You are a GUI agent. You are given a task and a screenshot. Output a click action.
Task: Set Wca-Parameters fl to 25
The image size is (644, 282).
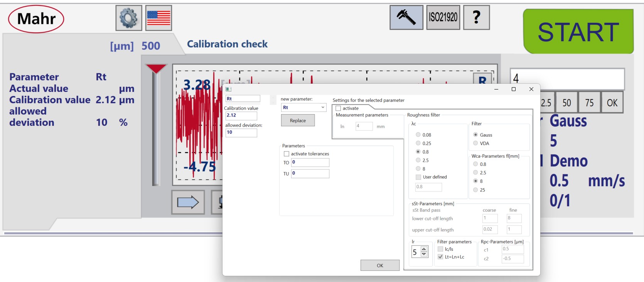tap(475, 190)
